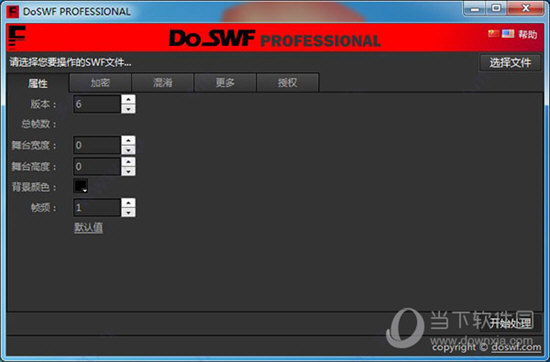Close the DoSWF PROFESSIONAL window
The height and width of the screenshot is (362, 550).
[x=525, y=8]
